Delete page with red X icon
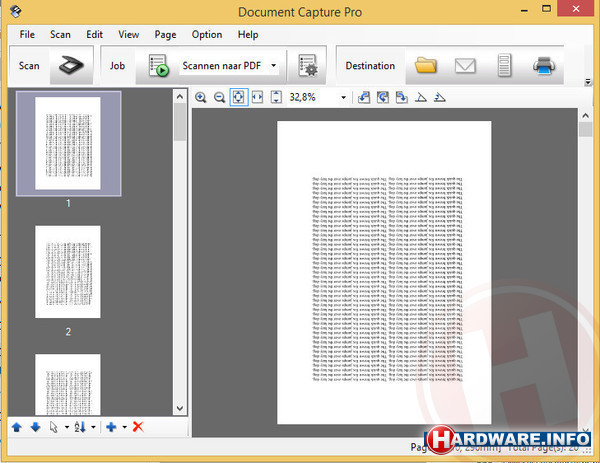This screenshot has height=463, width=600. coord(138,427)
